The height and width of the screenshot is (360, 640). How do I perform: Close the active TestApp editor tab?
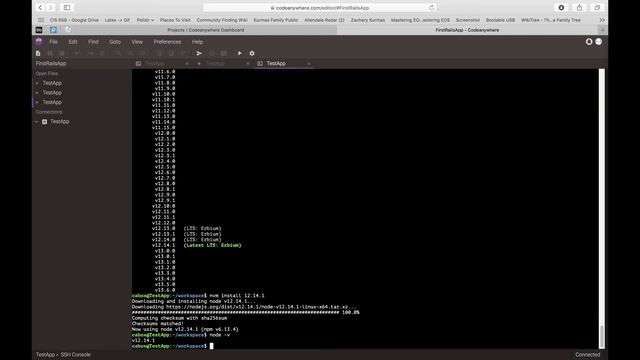(309, 64)
